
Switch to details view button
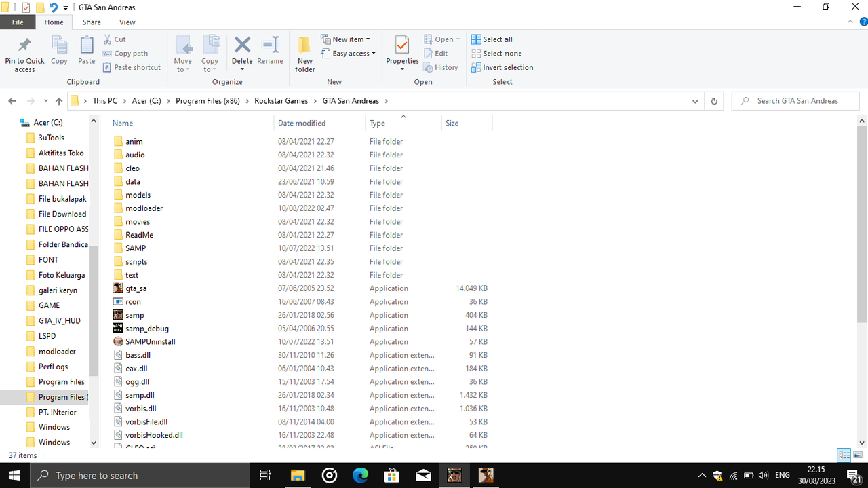click(844, 455)
